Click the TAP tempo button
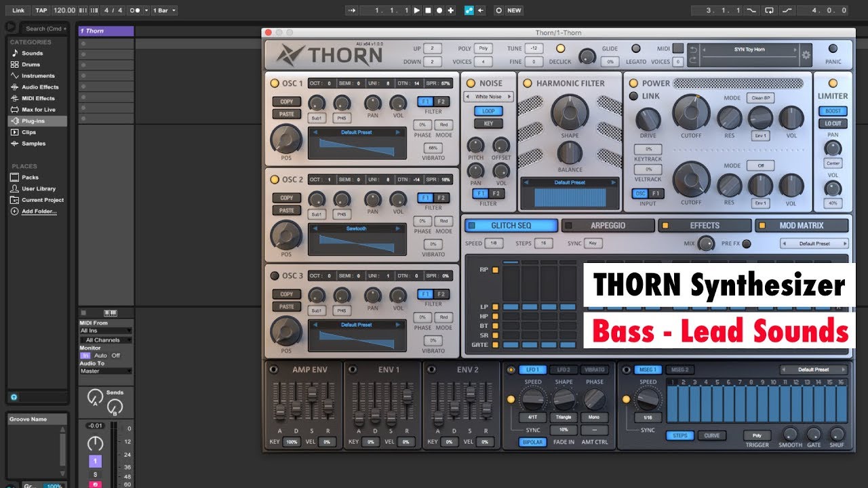Viewport: 868px width, 488px height. coord(41,10)
